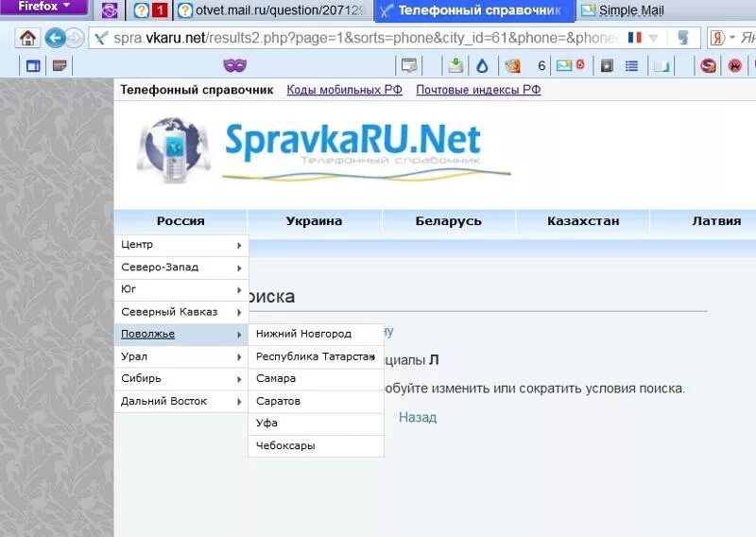
Task: Expand the Урал region submenu
Action: point(181,356)
